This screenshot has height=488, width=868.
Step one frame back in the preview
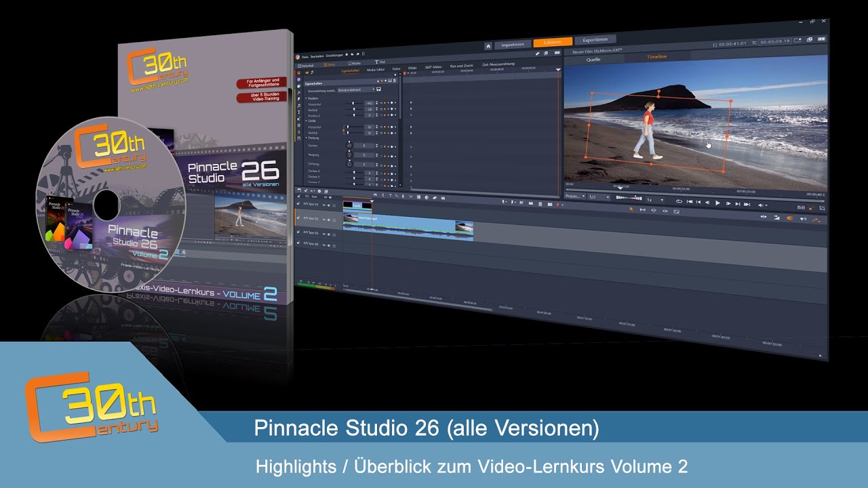pos(707,203)
